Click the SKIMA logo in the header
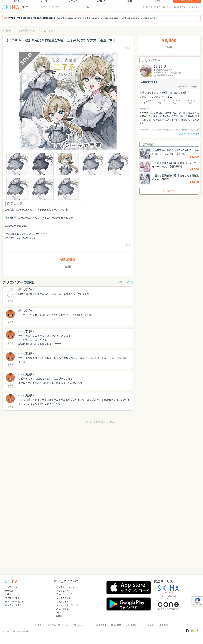Viewport: 203px width, 644px height. coord(11,7)
